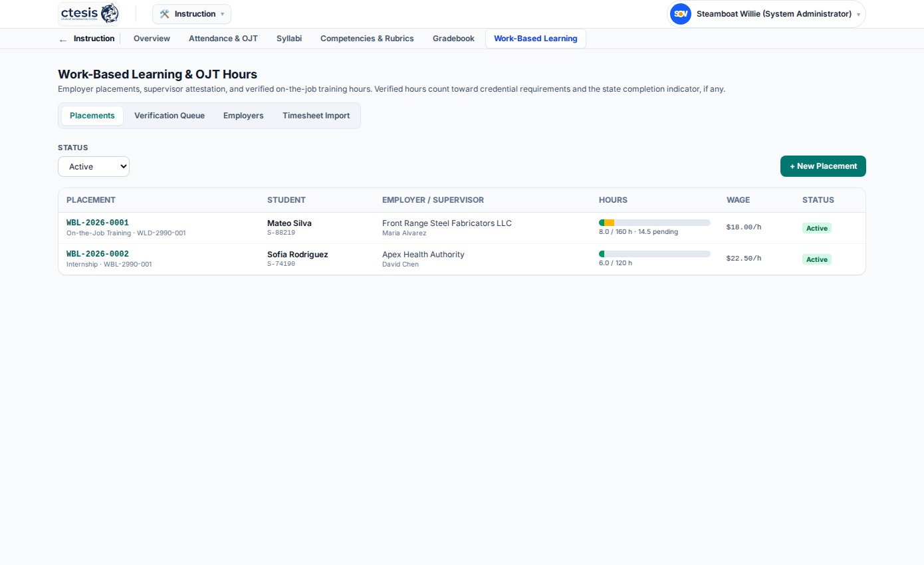This screenshot has width=924, height=565.
Task: Click the Placement column header
Action: coord(91,200)
